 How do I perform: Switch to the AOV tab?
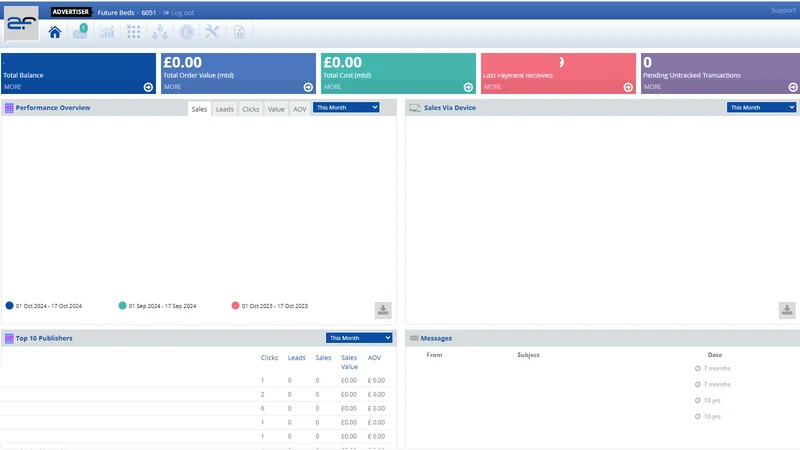point(299,109)
